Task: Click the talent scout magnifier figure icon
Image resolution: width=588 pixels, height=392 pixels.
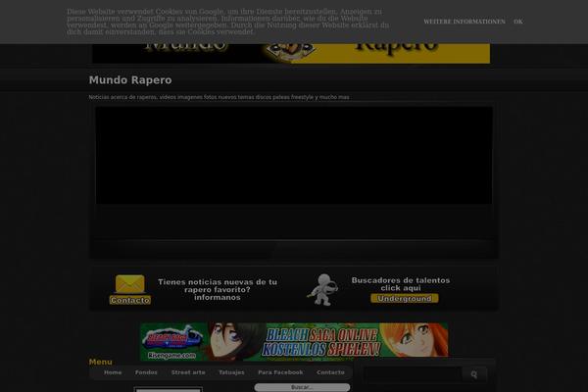Action: point(322,290)
